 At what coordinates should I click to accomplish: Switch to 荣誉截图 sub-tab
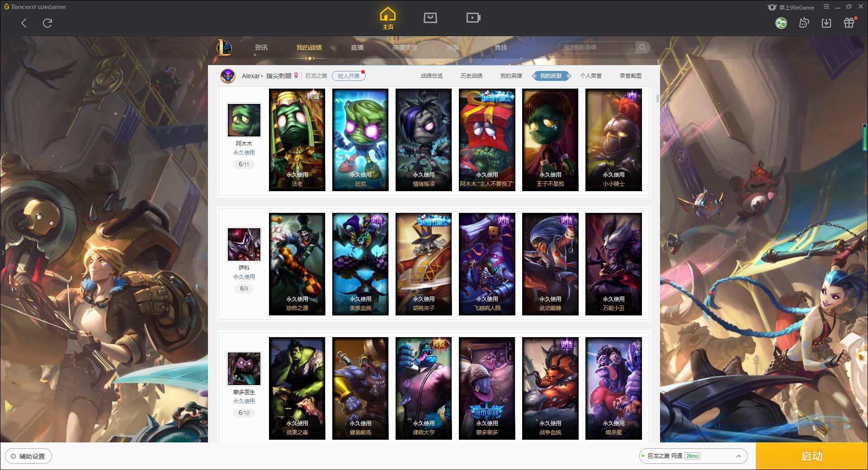click(x=631, y=76)
